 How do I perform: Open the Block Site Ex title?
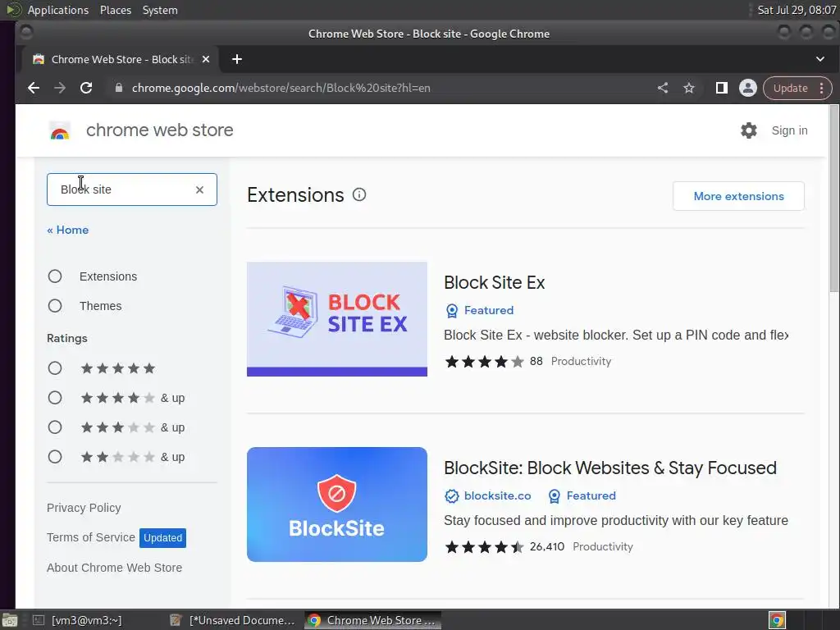pos(494,282)
